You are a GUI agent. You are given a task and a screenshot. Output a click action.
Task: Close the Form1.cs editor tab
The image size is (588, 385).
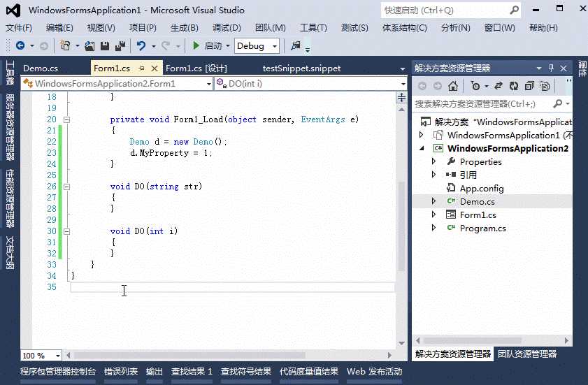coord(155,68)
